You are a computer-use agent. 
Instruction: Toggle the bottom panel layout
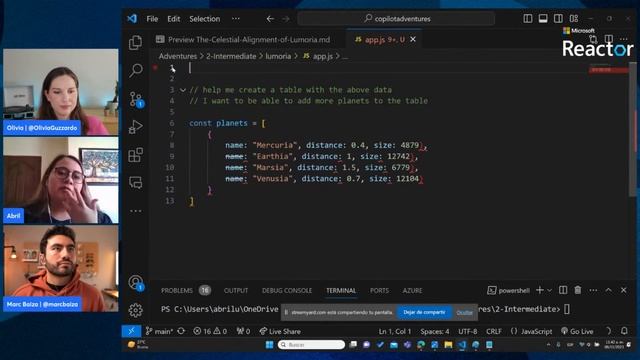[543, 18]
